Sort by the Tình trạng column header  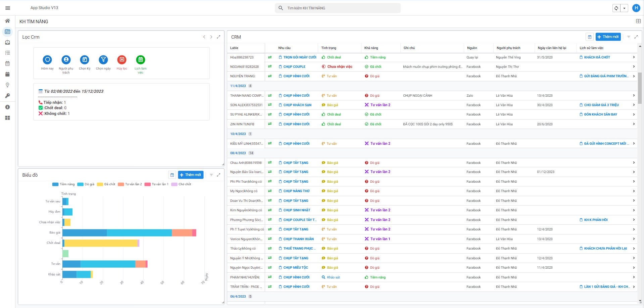(329, 48)
